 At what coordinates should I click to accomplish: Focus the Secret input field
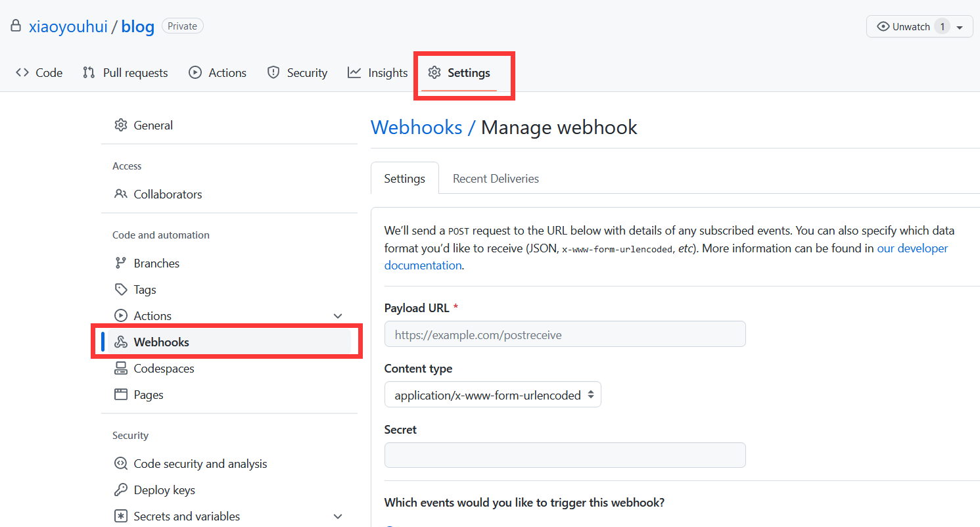(x=565, y=455)
